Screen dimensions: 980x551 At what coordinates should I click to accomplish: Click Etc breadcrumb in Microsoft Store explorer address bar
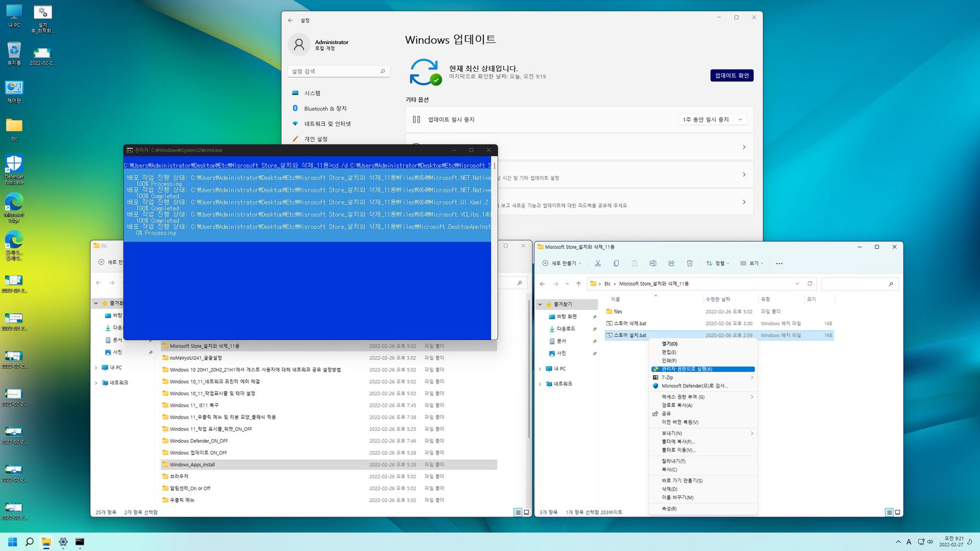point(607,284)
